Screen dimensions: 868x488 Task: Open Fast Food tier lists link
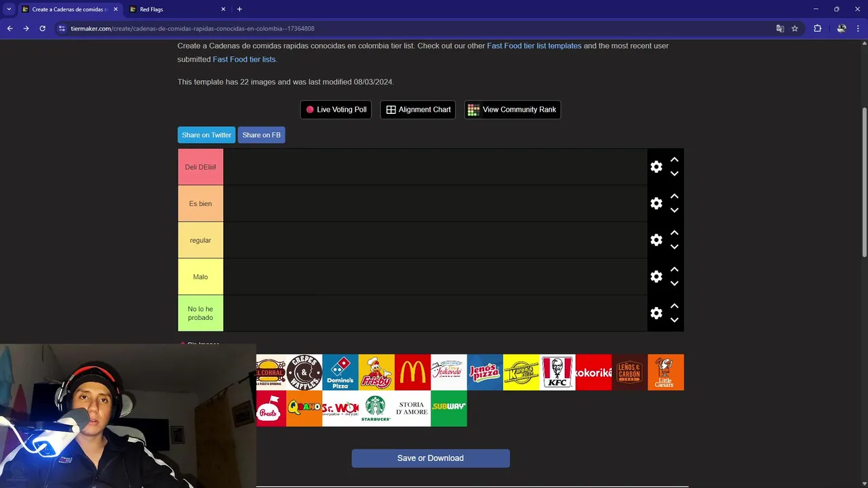click(244, 60)
